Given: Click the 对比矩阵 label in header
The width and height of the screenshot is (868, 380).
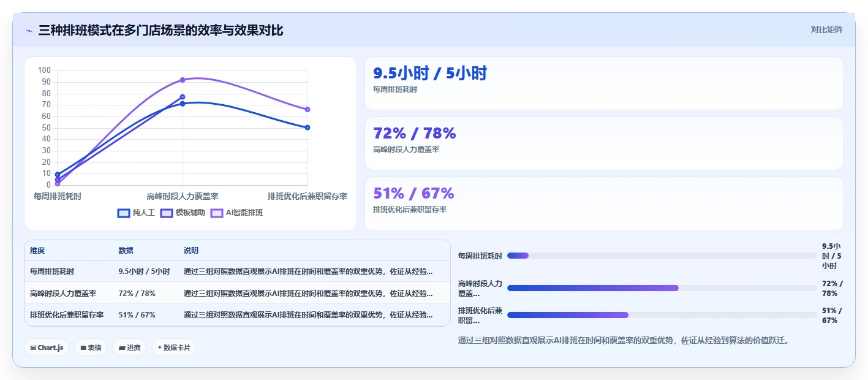Looking at the screenshot, I should tap(826, 29).
